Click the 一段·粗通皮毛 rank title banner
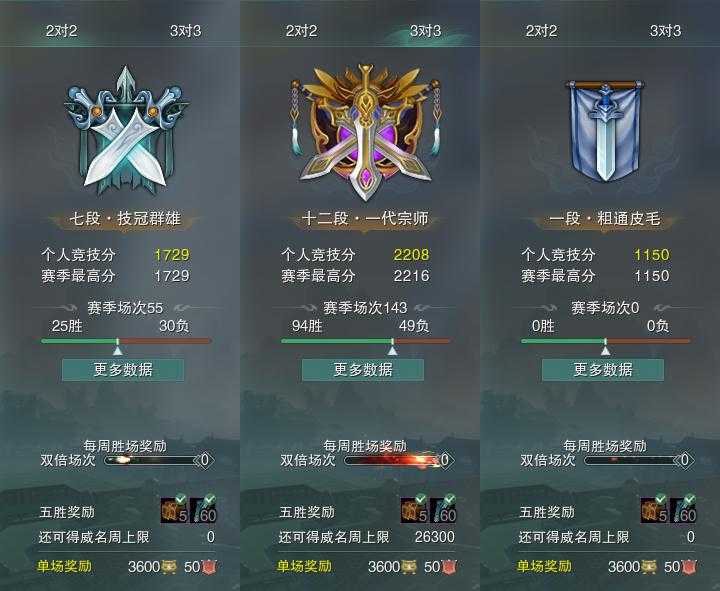Viewport: 720px width, 591px height. pyautogui.click(x=605, y=219)
